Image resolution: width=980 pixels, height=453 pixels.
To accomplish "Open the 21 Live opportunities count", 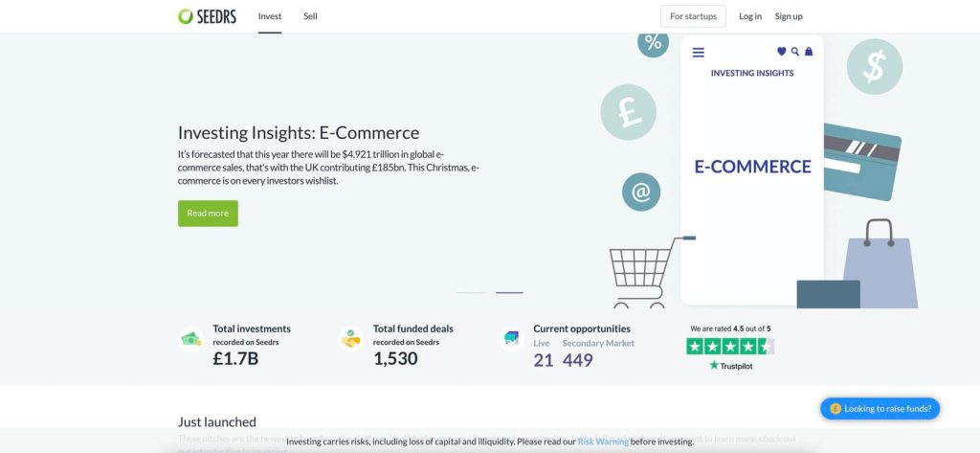I will (x=544, y=360).
